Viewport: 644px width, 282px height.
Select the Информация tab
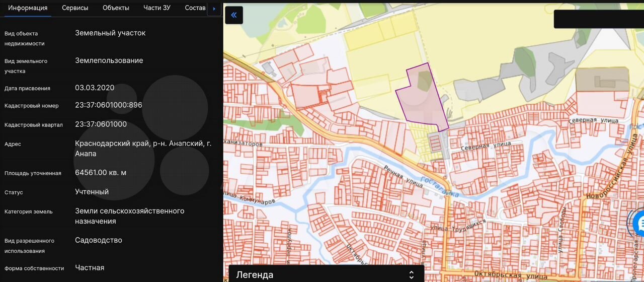[28, 8]
